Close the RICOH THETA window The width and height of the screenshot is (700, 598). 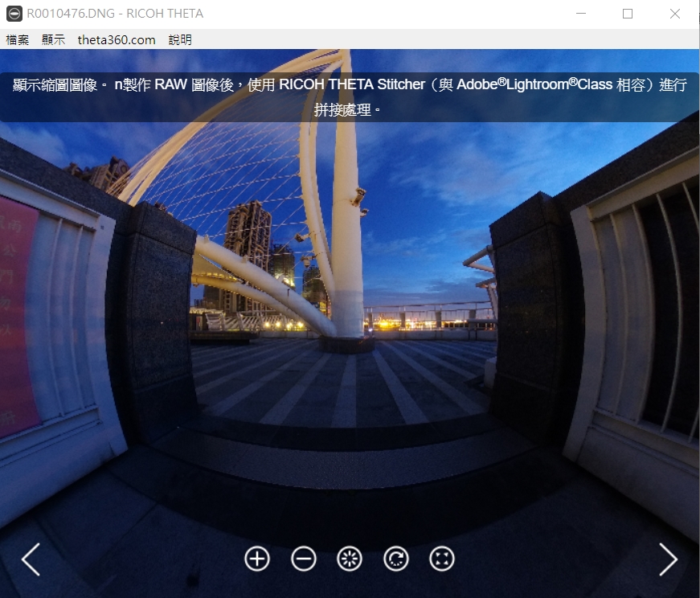(x=675, y=14)
